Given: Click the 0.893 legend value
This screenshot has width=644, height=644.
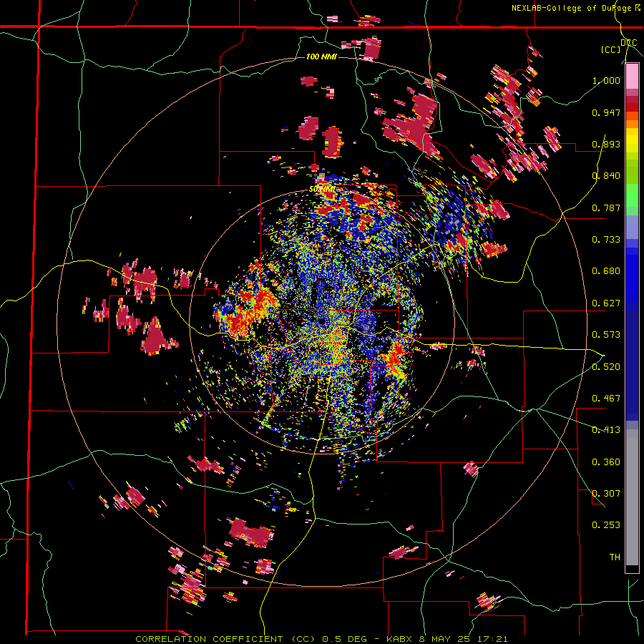Looking at the screenshot, I should tap(606, 144).
